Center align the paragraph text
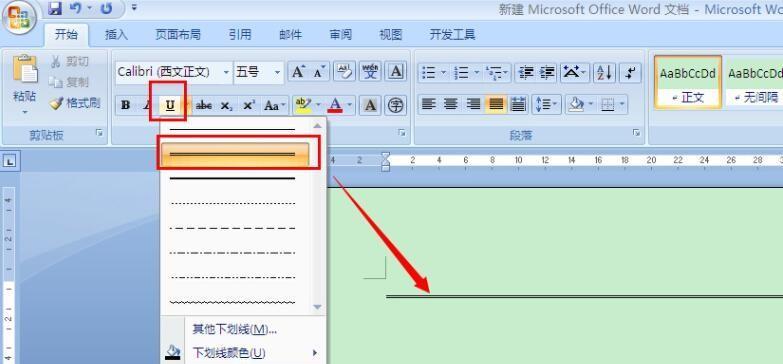This screenshot has height=364, width=783. (x=451, y=104)
